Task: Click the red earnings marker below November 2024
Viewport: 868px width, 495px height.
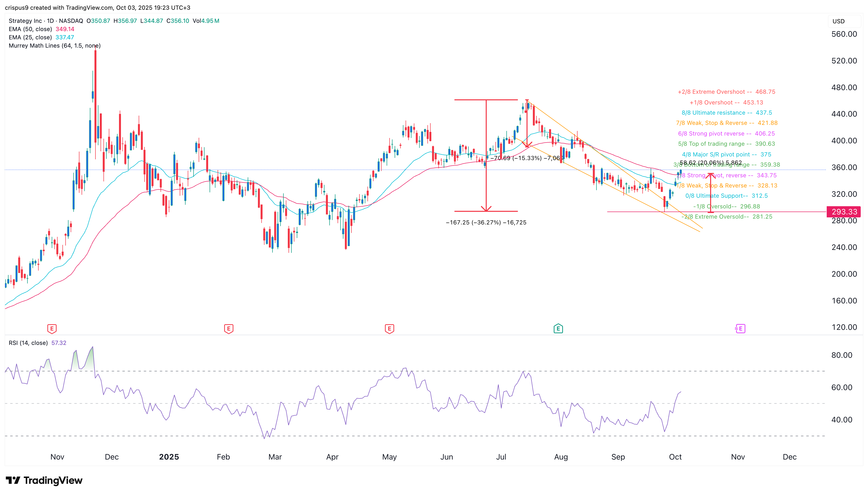Action: [x=52, y=329]
